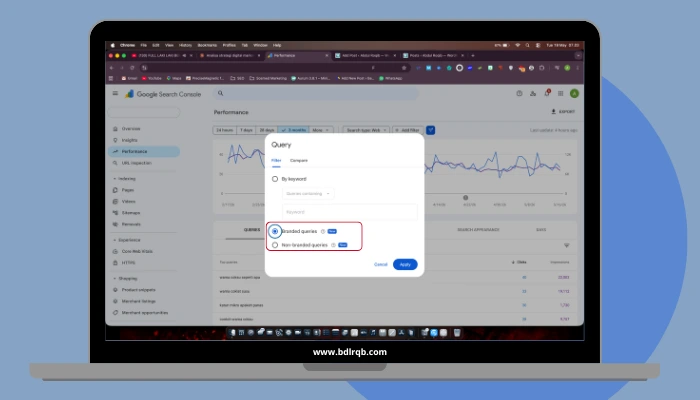Screen dimensions: 700x400
Task: Switch to the Search Appearance tab
Action: pyautogui.click(x=478, y=230)
